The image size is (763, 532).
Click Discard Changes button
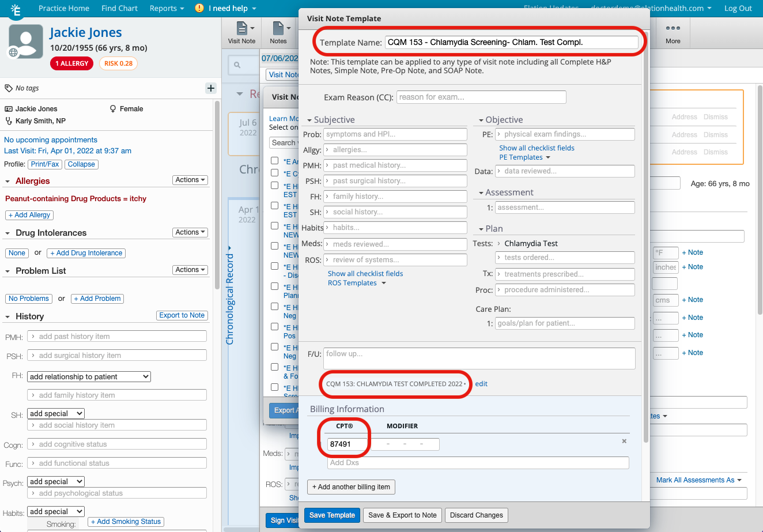click(x=477, y=515)
